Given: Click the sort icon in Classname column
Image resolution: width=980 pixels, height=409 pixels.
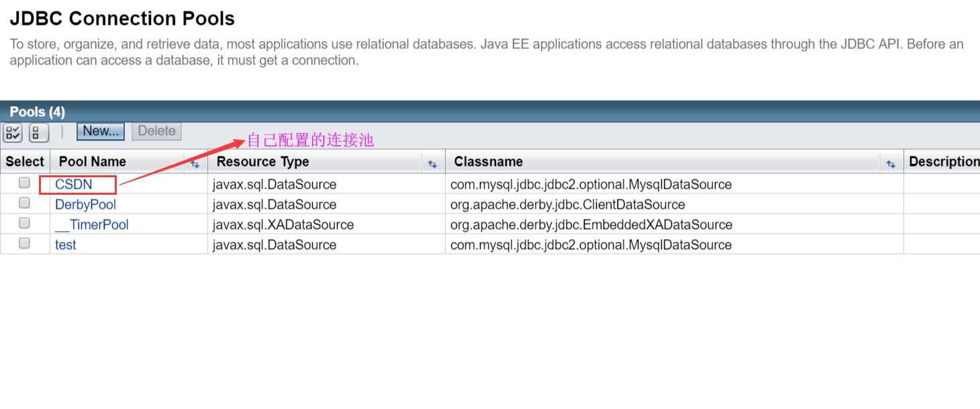Looking at the screenshot, I should (891, 163).
